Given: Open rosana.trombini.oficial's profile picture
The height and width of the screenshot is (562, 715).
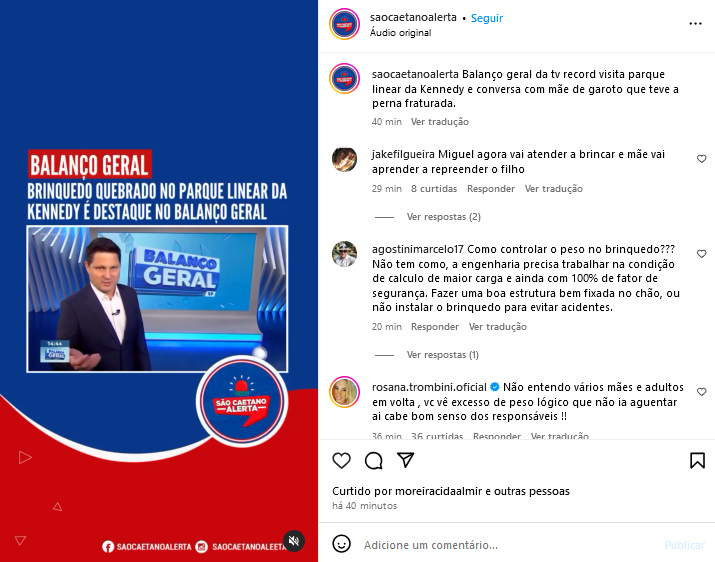Looking at the screenshot, I should click(345, 392).
